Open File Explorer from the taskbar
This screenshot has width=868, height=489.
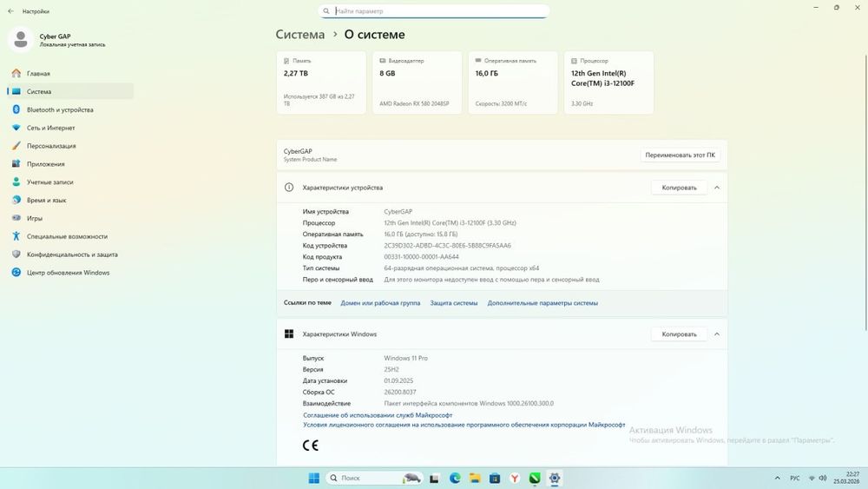click(475, 478)
